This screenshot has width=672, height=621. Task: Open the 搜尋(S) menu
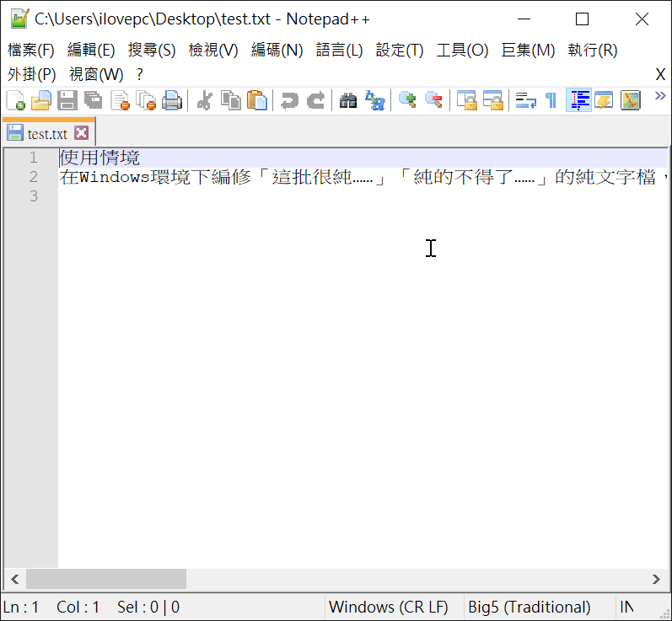pyautogui.click(x=152, y=50)
